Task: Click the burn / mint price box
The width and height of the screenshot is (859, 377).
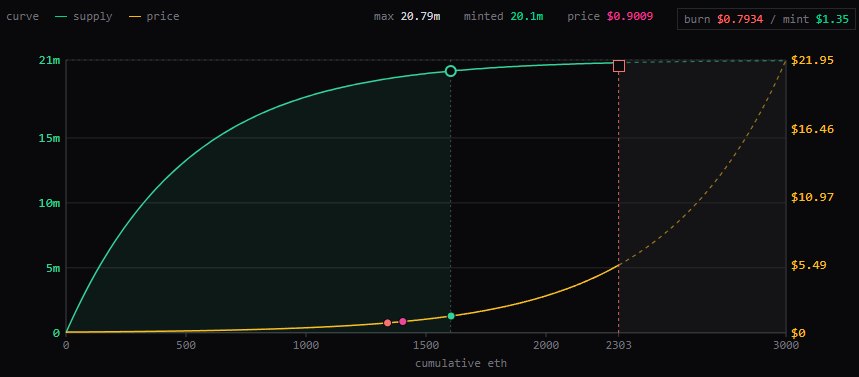Action: (x=766, y=19)
